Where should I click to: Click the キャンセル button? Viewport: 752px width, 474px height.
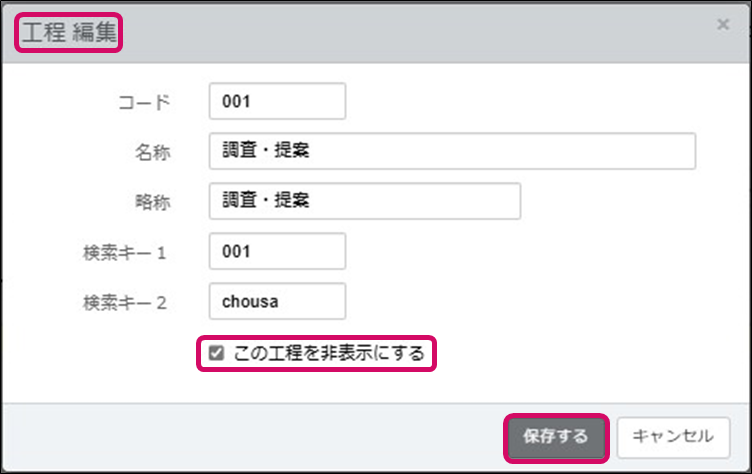673,436
